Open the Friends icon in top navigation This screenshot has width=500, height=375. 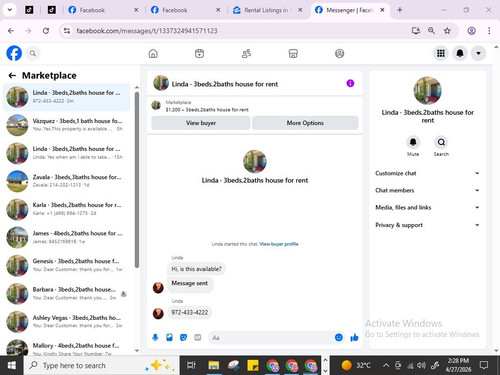coord(246,53)
